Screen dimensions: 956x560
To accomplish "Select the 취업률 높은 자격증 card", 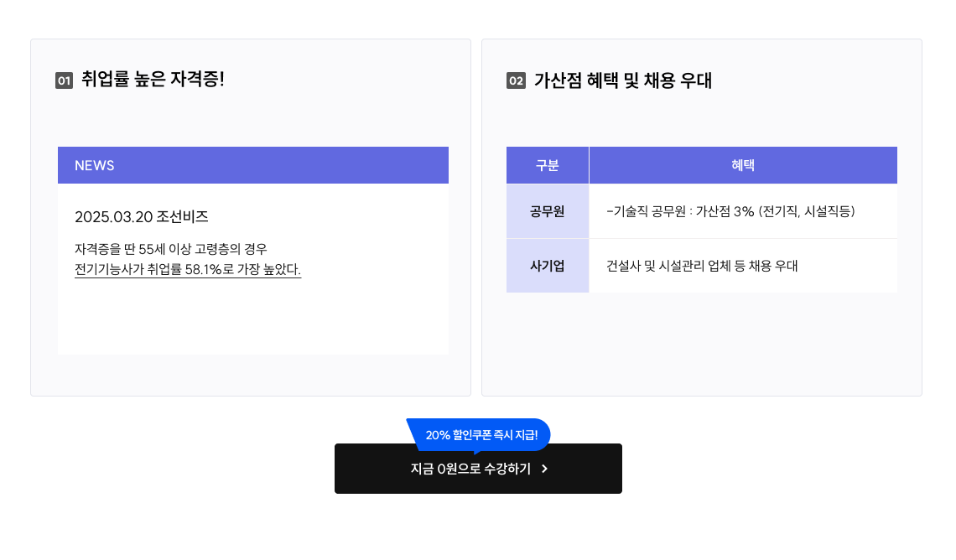I will coord(251,217).
